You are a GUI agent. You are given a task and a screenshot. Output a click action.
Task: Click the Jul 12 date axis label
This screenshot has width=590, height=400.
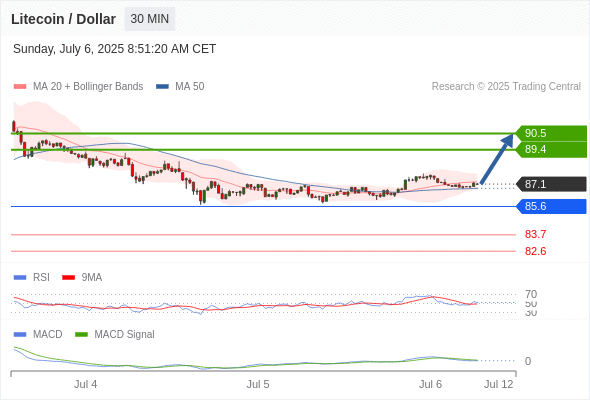point(499,384)
